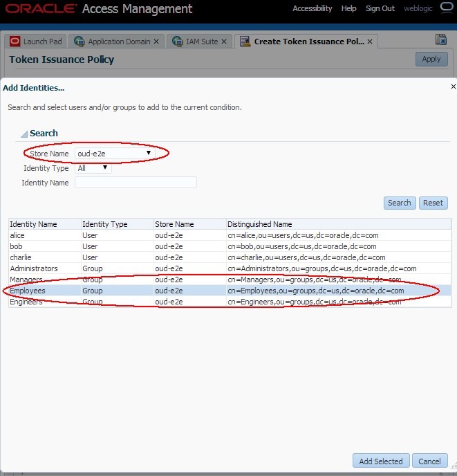Switch to the Launch Pad tab
The height and width of the screenshot is (476, 457).
coord(35,42)
